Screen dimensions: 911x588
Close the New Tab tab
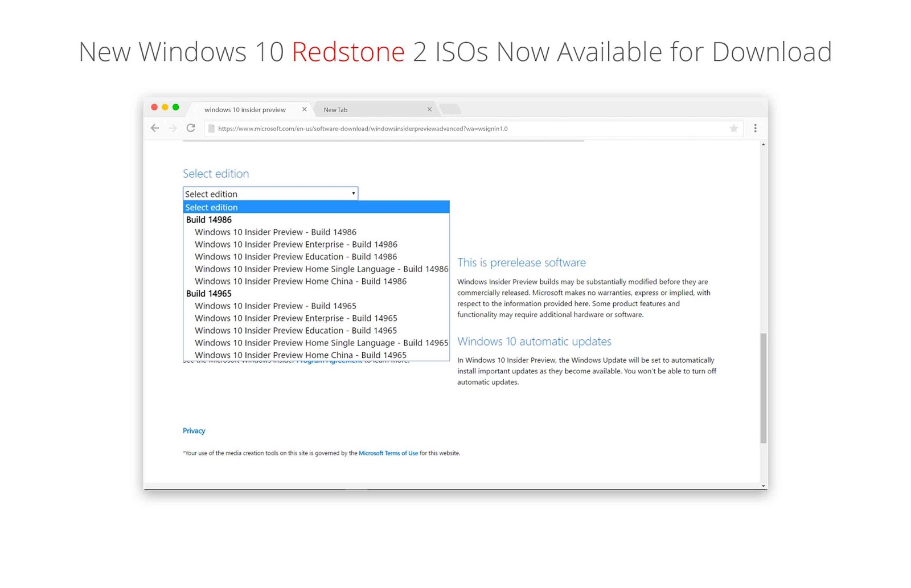[x=429, y=109]
